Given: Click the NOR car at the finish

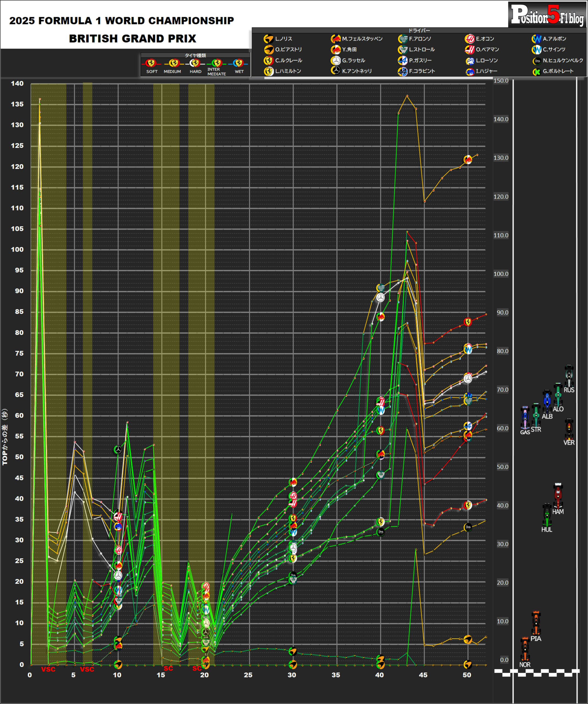Looking at the screenshot, I should [525, 649].
